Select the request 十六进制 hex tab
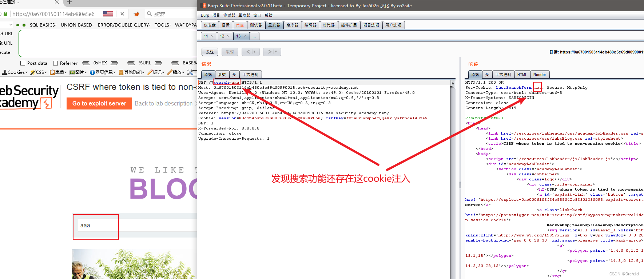This screenshot has height=279, width=644. pos(250,75)
